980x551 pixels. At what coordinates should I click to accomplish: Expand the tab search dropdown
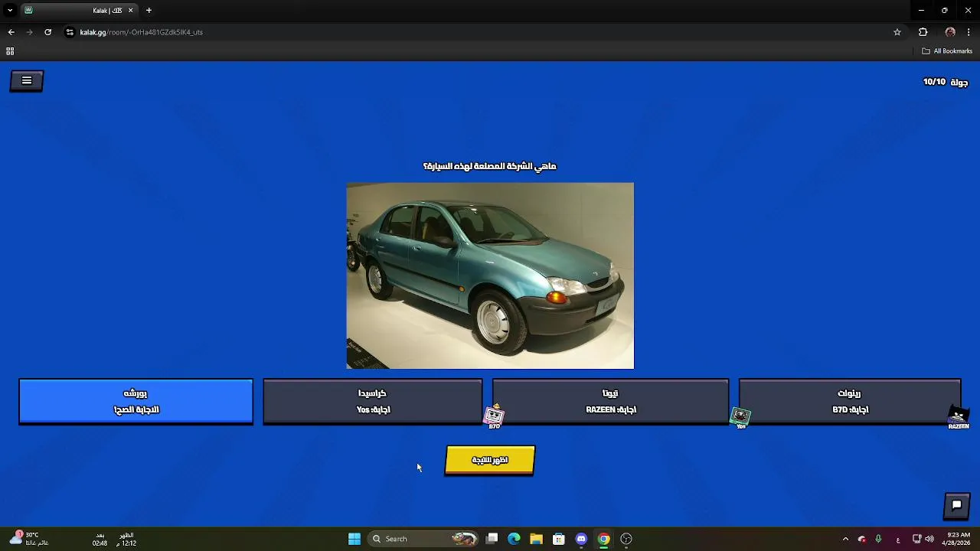9,11
